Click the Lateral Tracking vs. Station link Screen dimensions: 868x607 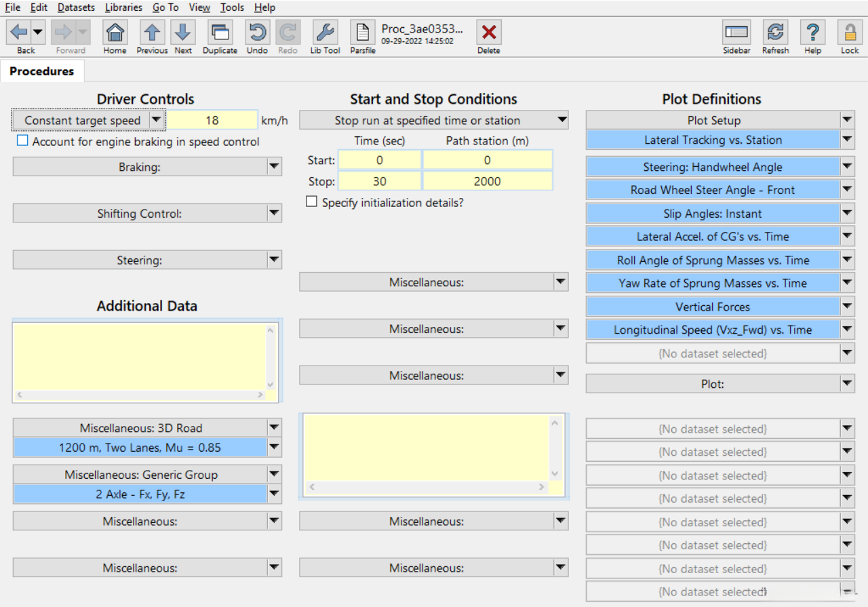[x=712, y=140]
